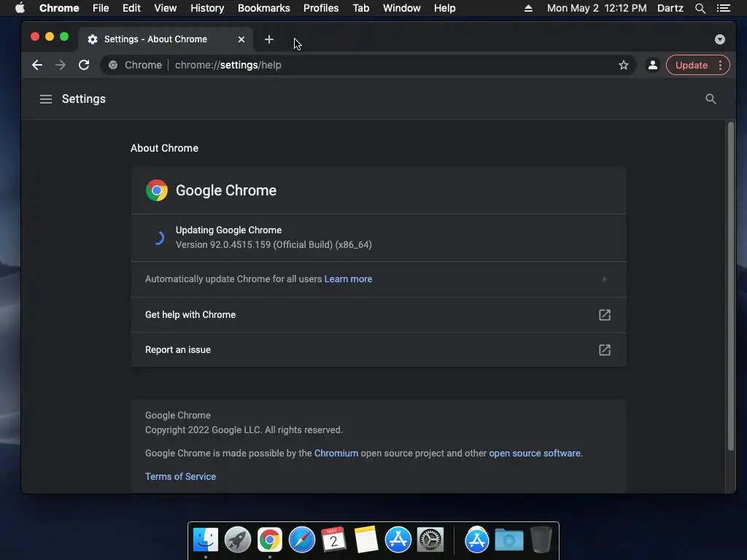Image resolution: width=747 pixels, height=560 pixels.
Task: Click Chrome icon in the Dock
Action: click(270, 540)
